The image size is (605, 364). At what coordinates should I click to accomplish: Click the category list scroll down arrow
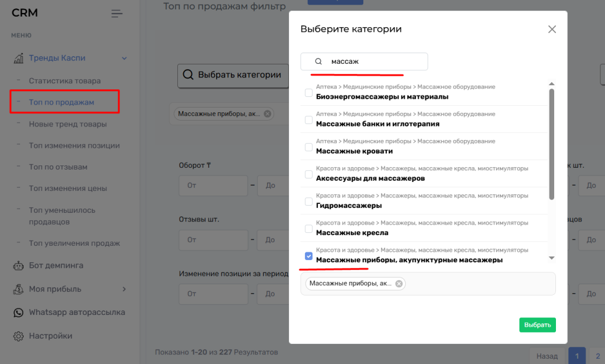coord(552,258)
